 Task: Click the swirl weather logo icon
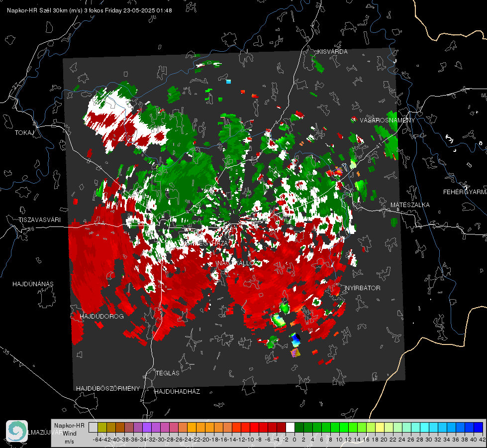[17, 431]
